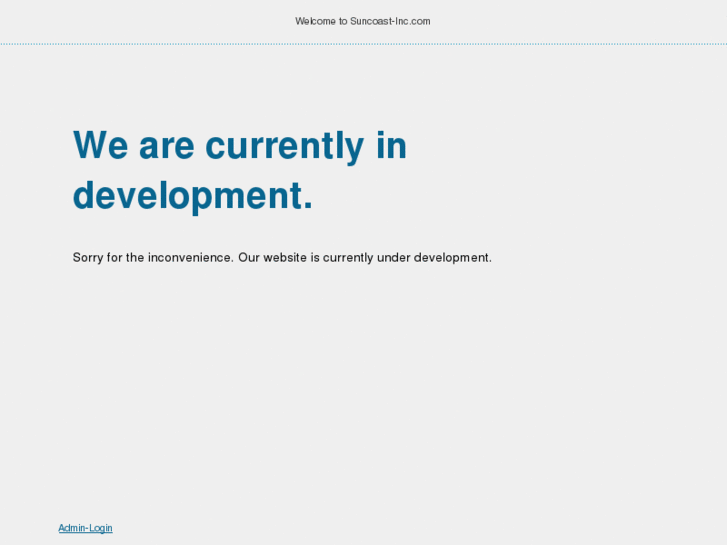Open the Admin-Login link
The width and height of the screenshot is (727, 545).
85,528
